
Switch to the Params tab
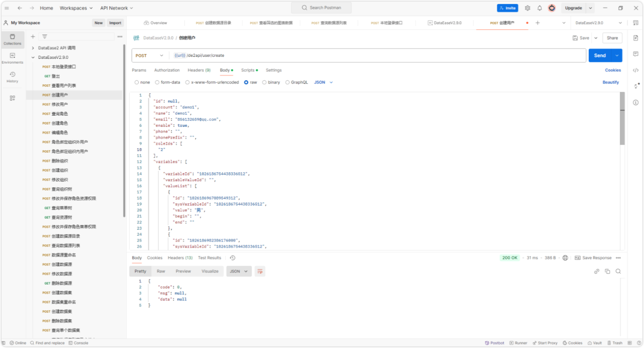tap(139, 70)
